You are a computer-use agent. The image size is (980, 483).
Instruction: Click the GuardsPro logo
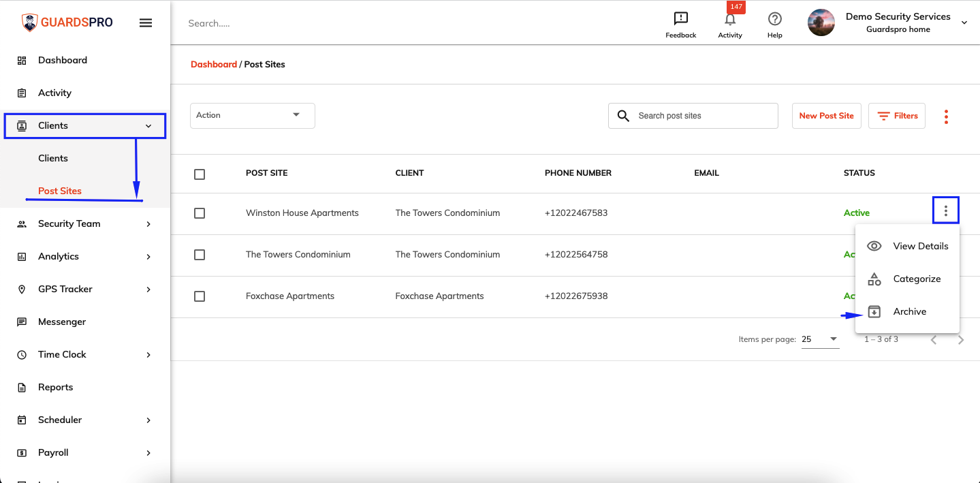click(x=67, y=22)
